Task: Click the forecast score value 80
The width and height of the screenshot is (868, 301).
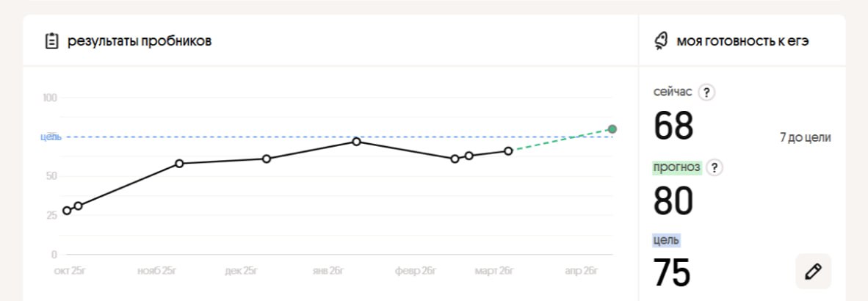Action: point(673,200)
